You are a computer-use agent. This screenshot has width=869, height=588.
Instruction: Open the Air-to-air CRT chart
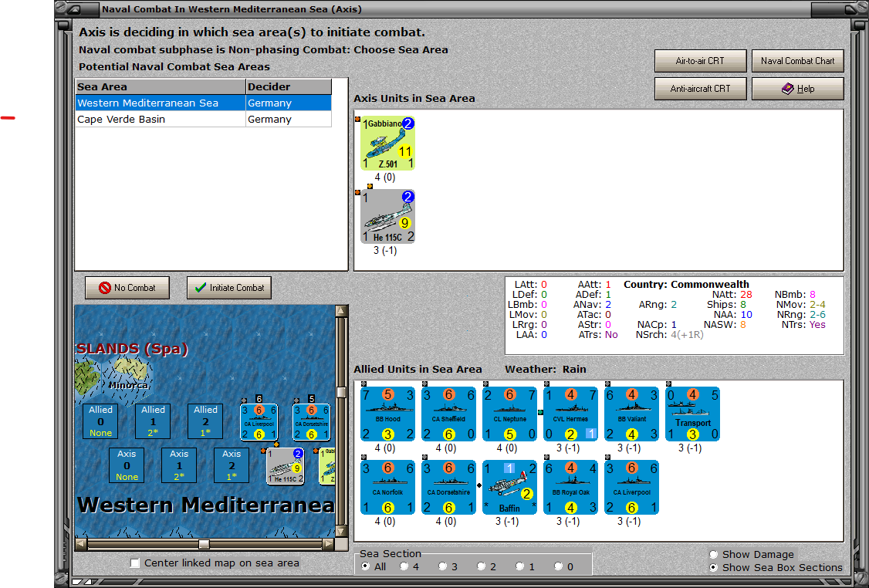pyautogui.click(x=700, y=61)
